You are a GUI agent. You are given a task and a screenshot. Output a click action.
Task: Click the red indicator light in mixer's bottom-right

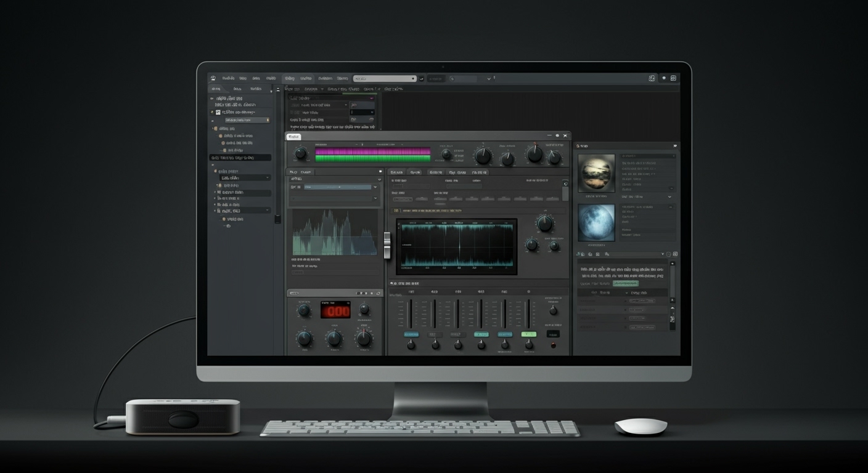click(x=553, y=345)
